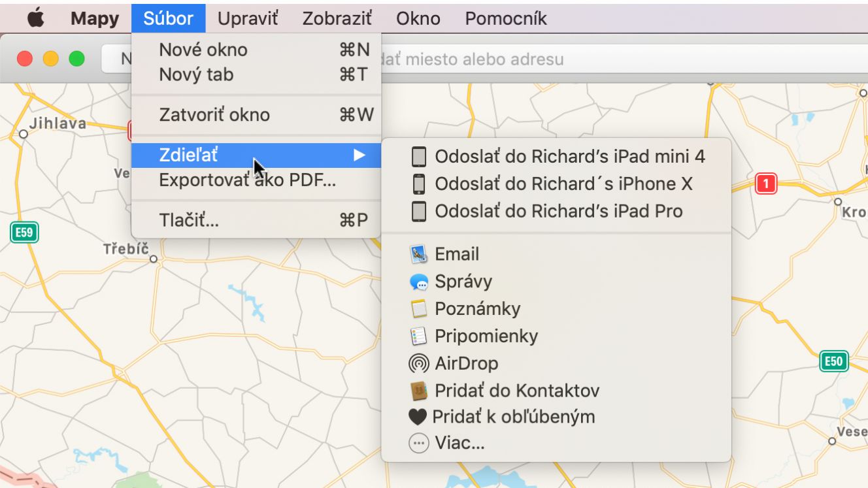Share via AirDrop
Screen dimensions: 868x488
pyautogui.click(x=556, y=363)
